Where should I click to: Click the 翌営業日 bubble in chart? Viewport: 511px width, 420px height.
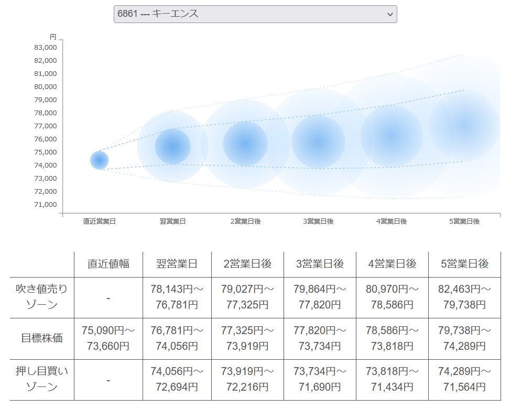click(x=173, y=147)
